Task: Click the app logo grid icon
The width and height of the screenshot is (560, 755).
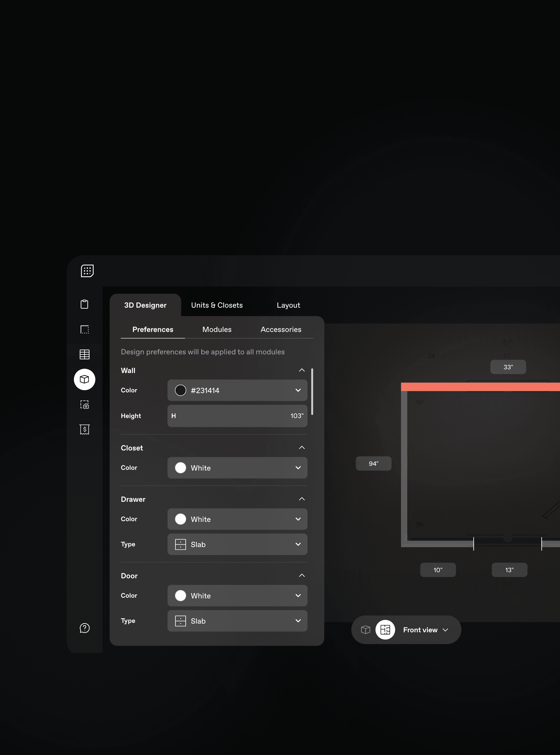Action: coord(87,271)
